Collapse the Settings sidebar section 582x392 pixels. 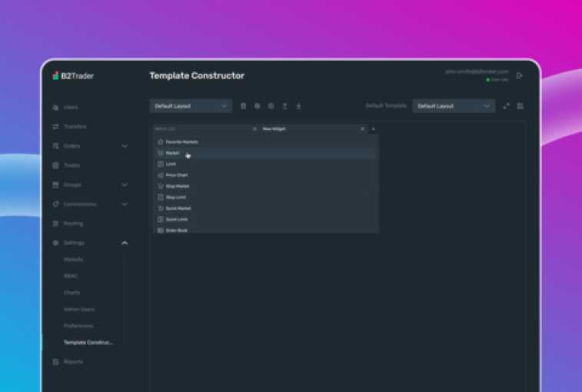pos(125,243)
